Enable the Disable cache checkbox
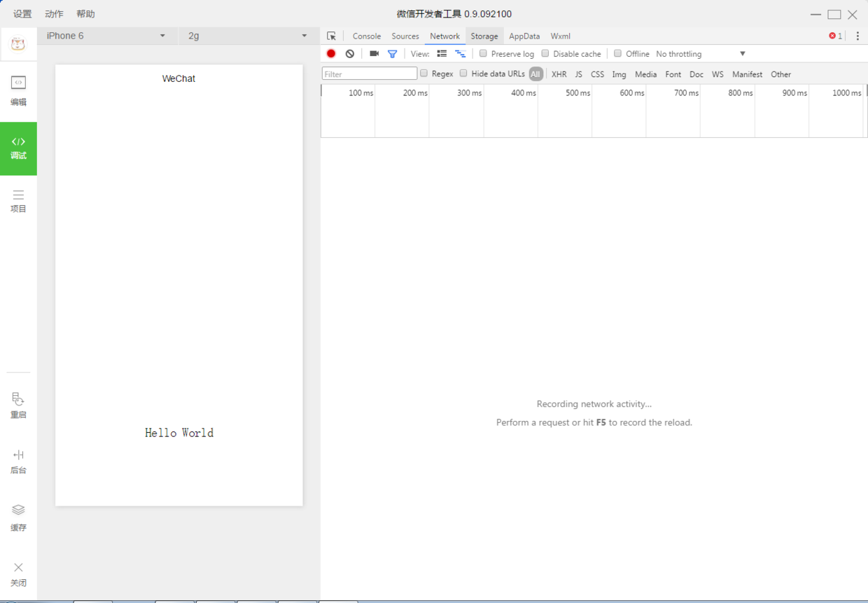Image resolution: width=868 pixels, height=603 pixels. (x=545, y=53)
